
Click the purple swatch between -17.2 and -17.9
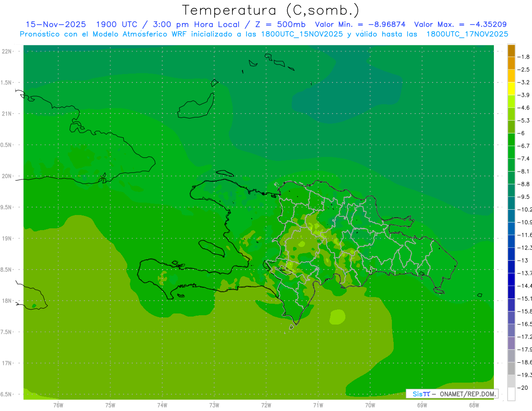coord(511,343)
